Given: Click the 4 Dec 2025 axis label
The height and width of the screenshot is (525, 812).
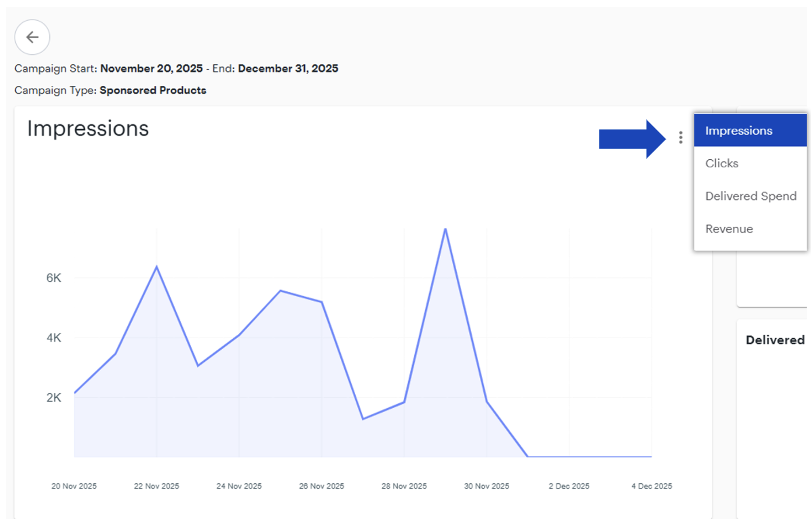Looking at the screenshot, I should (651, 486).
